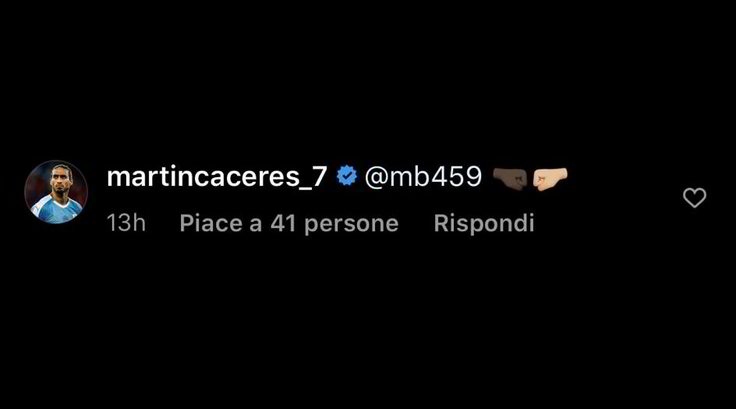The height and width of the screenshot is (409, 736).
Task: Select the left-facing fist bump emoji
Action: click(550, 179)
